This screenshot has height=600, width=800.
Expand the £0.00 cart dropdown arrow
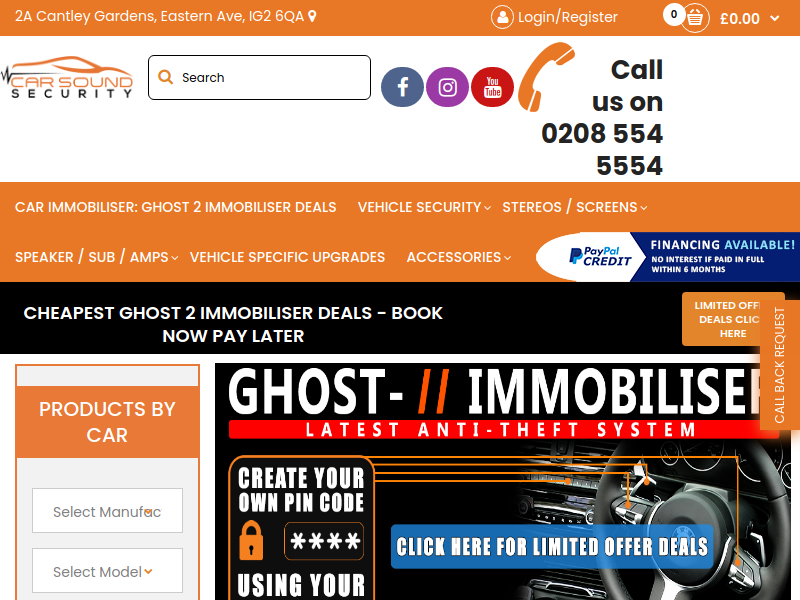[774, 19]
